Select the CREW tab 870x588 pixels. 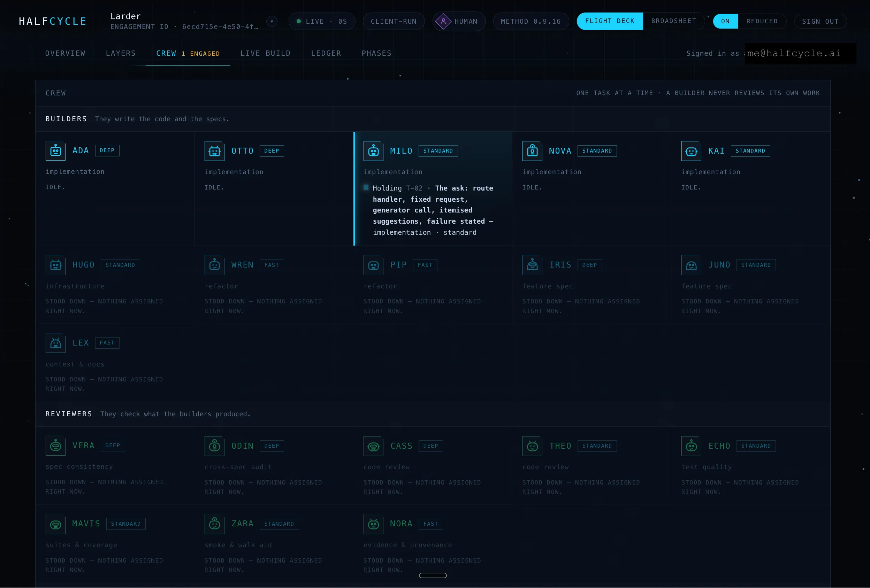click(x=188, y=54)
